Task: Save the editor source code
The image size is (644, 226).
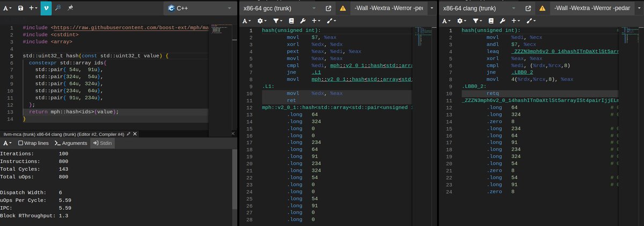Action: [x=20, y=9]
